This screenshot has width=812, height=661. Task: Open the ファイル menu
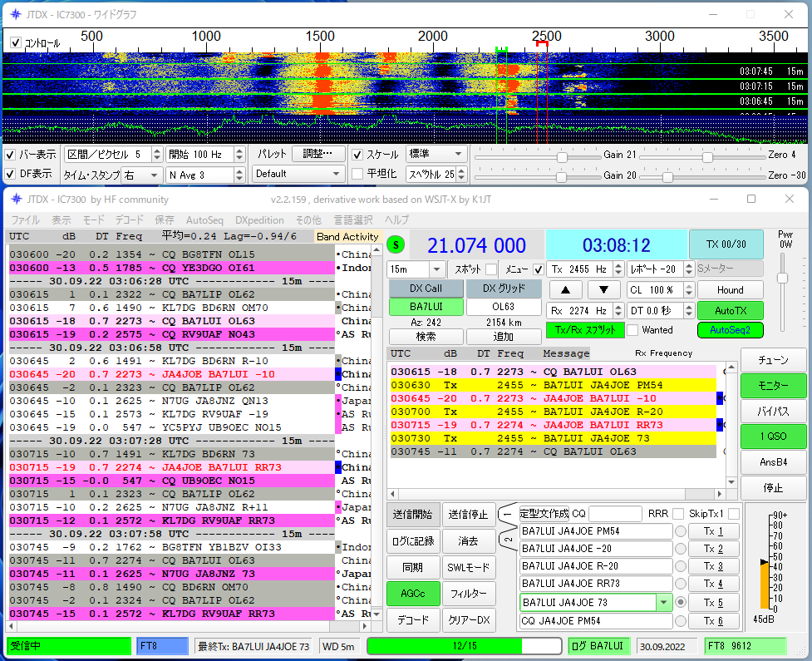(25, 220)
